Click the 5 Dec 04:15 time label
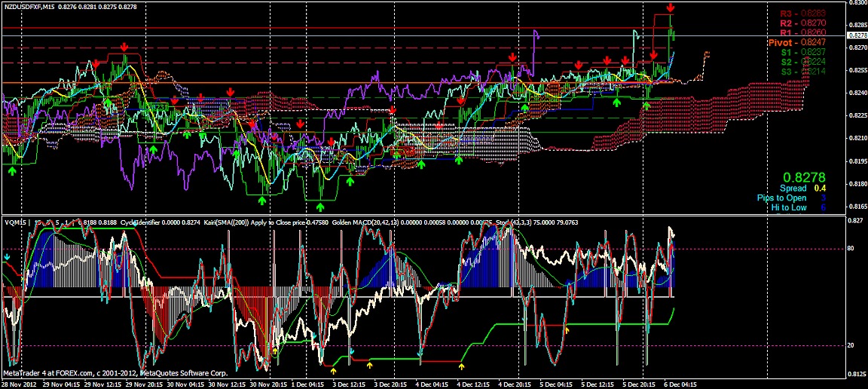The image size is (868, 389). point(556,384)
